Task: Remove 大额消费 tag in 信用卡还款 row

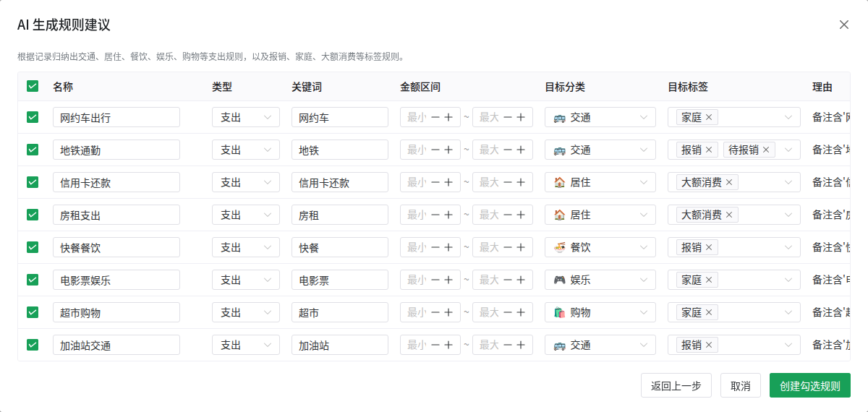Action: point(729,182)
